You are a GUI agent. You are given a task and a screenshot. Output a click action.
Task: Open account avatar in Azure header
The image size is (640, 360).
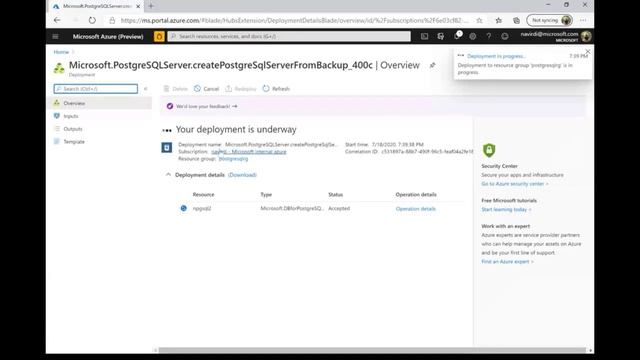587,36
